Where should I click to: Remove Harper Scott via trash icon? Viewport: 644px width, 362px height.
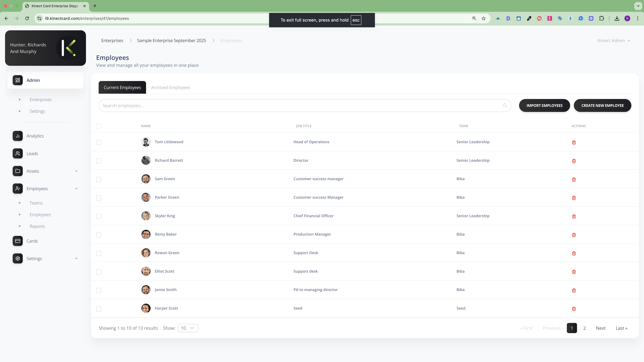click(x=574, y=309)
